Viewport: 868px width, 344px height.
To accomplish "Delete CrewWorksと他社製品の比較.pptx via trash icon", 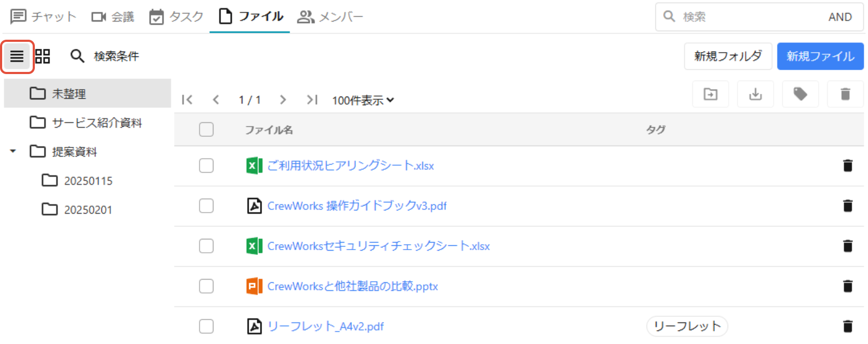I will [x=848, y=287].
